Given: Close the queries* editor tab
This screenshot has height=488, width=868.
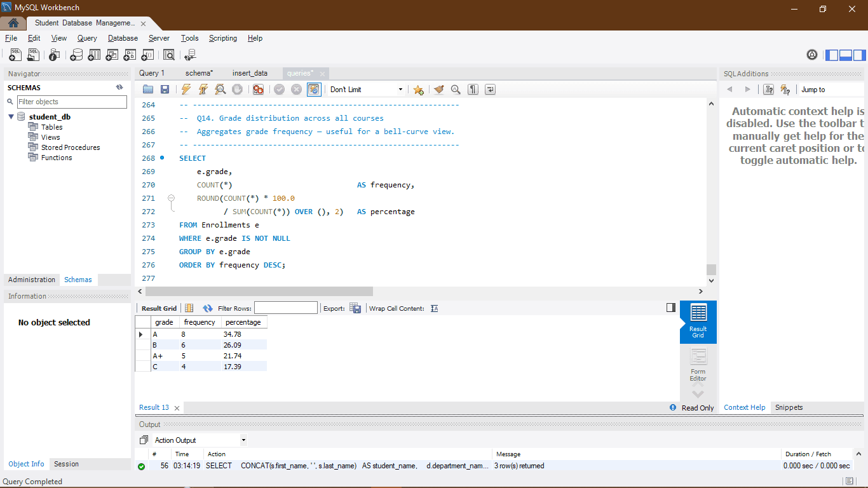Looking at the screenshot, I should pyautogui.click(x=322, y=74).
